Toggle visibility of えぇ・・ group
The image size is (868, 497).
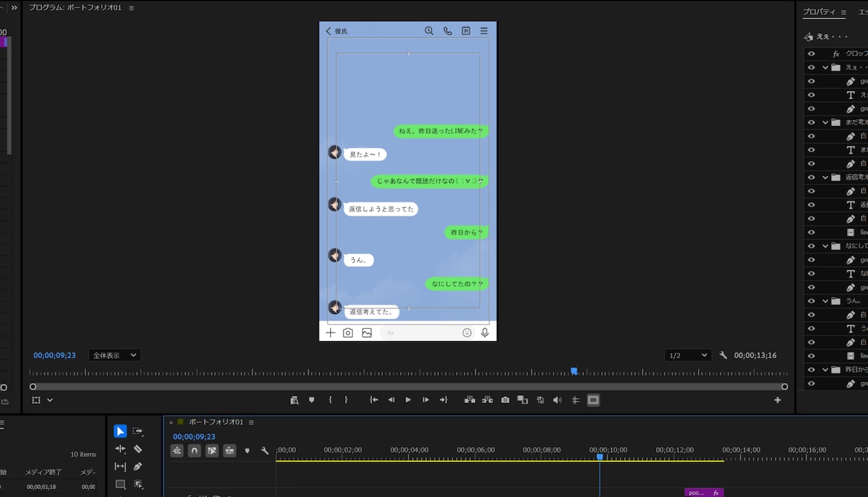(811, 68)
